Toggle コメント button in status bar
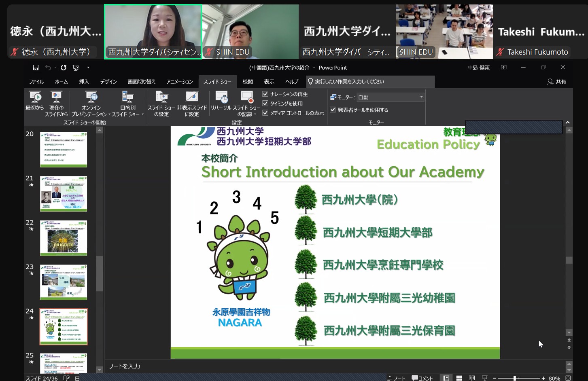588x381 pixels. pos(422,378)
